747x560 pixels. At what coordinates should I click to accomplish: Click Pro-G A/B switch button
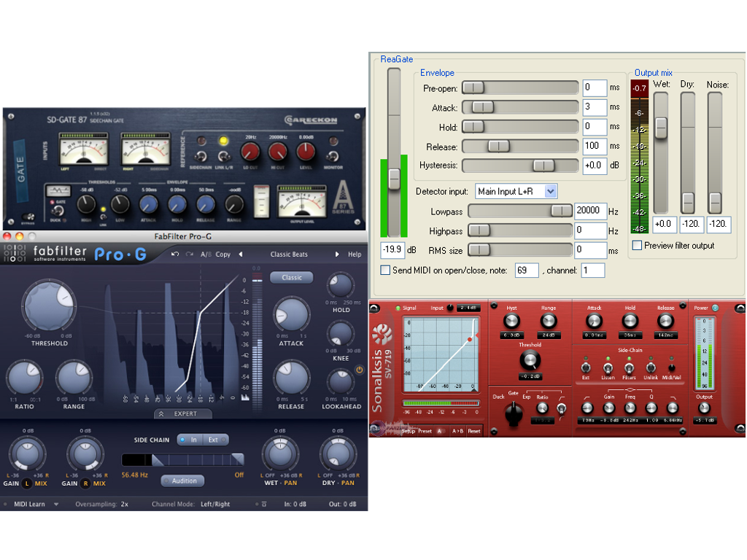pyautogui.click(x=206, y=254)
